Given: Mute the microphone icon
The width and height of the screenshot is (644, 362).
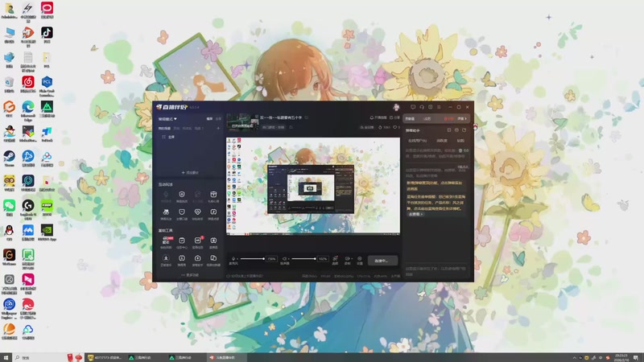Looking at the screenshot, I should point(233,258).
